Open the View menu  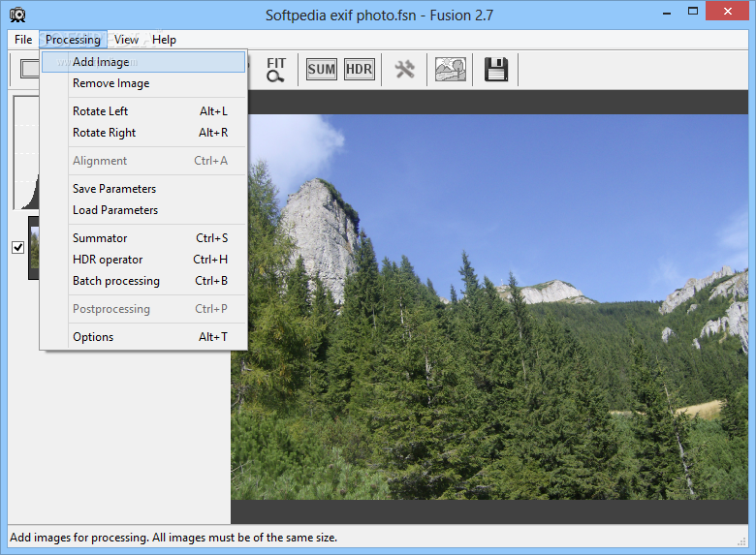[x=126, y=40]
